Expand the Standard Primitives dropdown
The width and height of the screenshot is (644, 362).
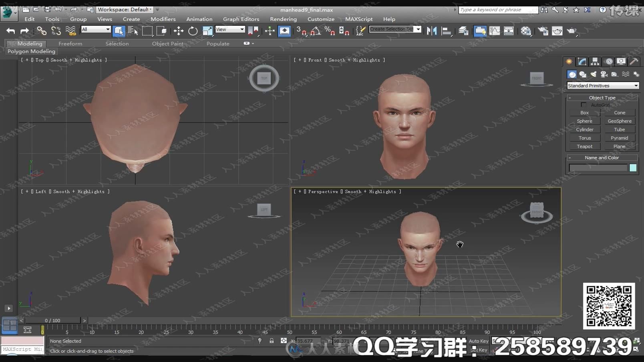tap(603, 86)
